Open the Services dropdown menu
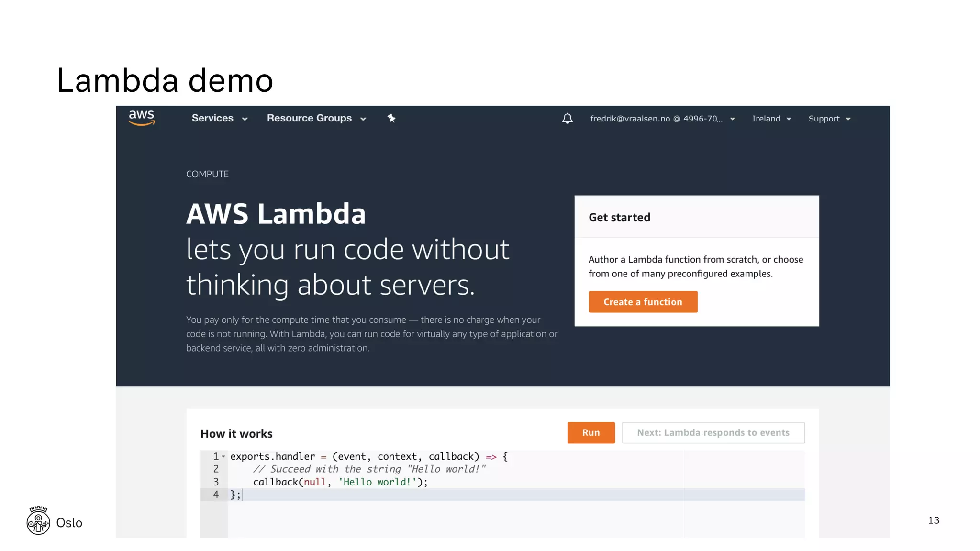 (220, 118)
